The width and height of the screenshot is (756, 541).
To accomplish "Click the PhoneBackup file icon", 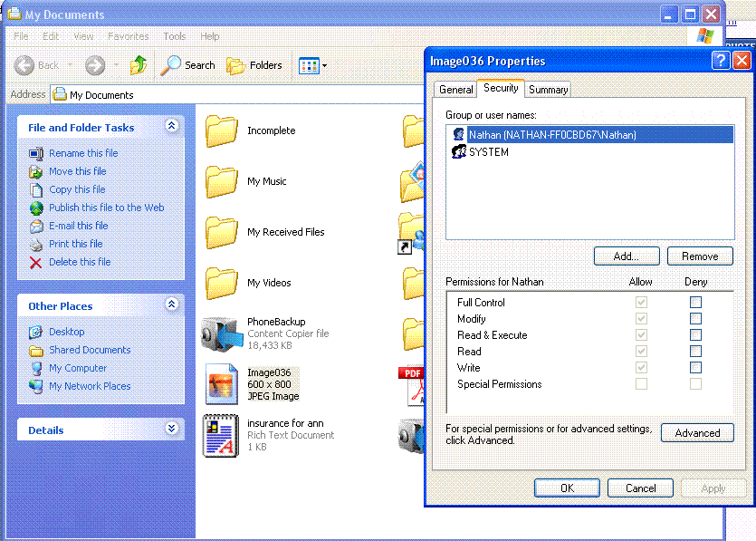I will point(220,333).
